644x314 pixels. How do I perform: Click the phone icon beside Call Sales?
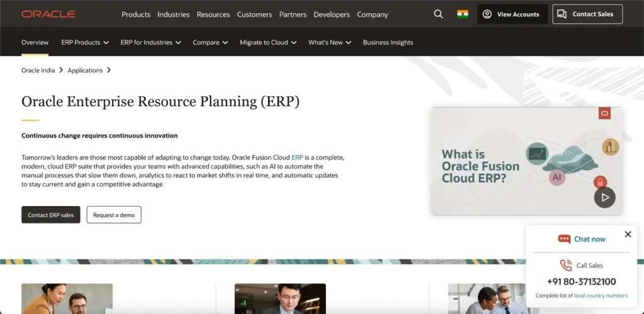click(566, 265)
